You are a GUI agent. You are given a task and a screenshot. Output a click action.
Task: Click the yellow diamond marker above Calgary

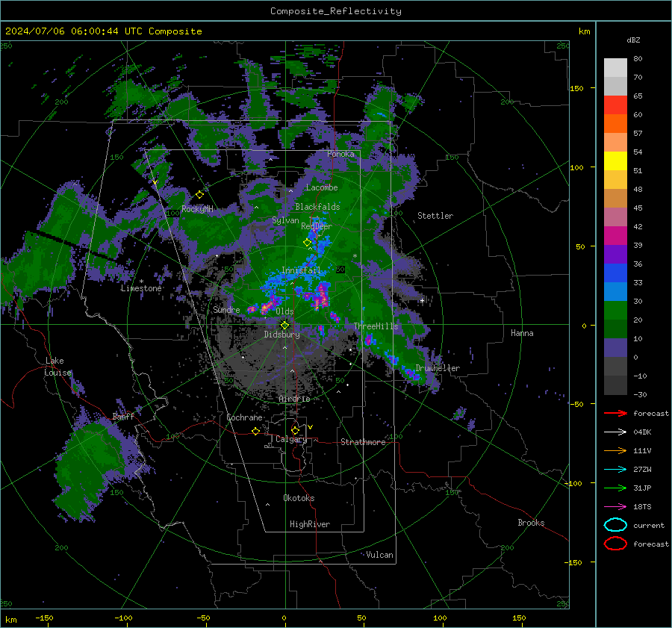click(295, 430)
